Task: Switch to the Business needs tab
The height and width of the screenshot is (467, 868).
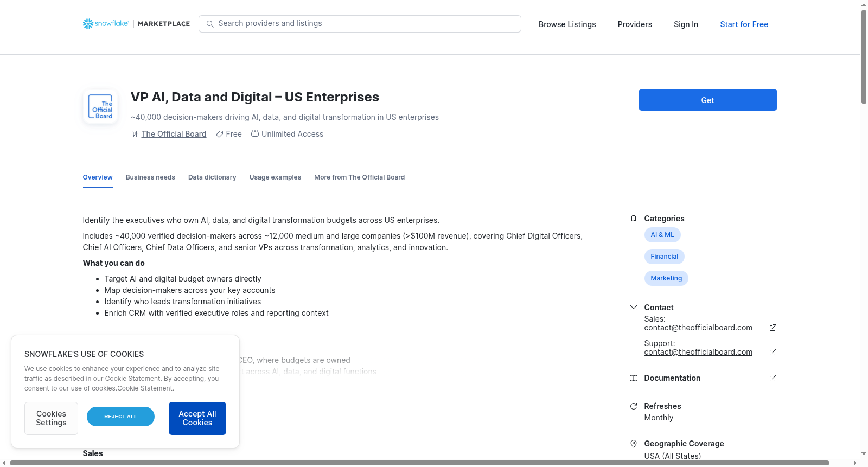Action: point(150,177)
